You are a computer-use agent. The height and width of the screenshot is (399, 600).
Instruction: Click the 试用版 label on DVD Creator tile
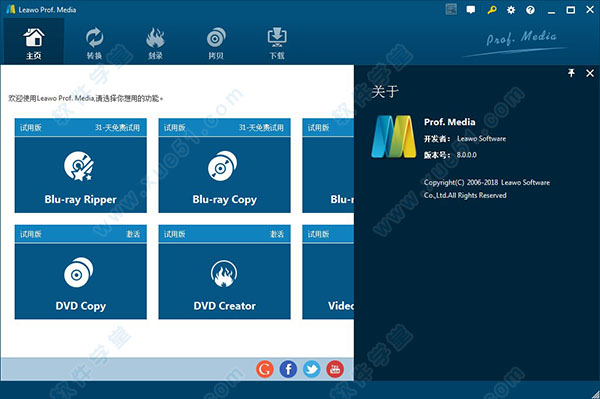[174, 234]
